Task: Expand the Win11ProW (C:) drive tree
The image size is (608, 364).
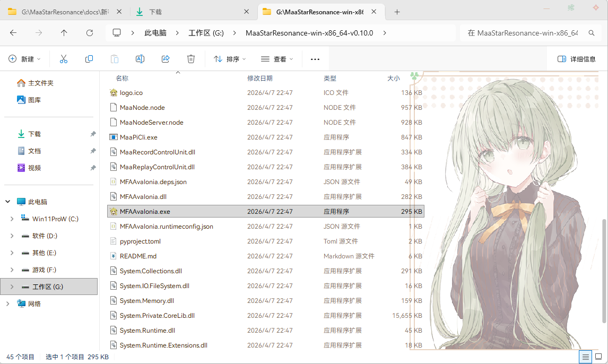Action: tap(12, 219)
